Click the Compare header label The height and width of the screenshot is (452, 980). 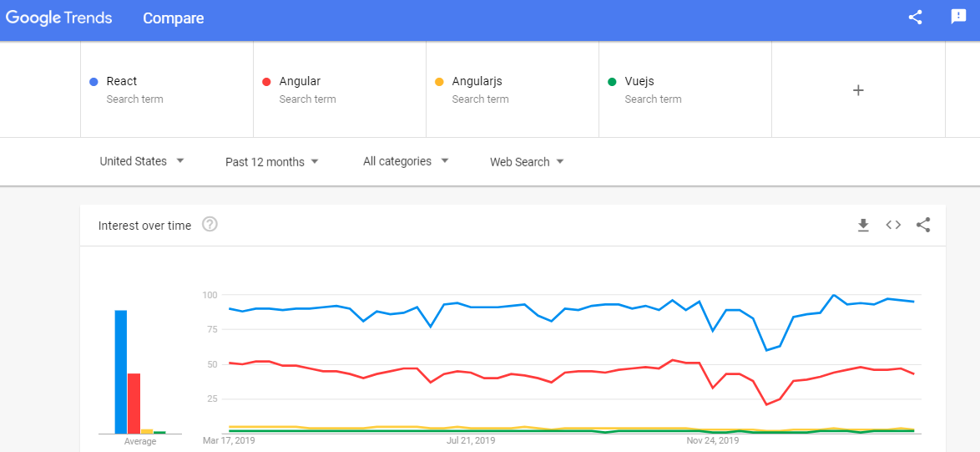coord(173,18)
